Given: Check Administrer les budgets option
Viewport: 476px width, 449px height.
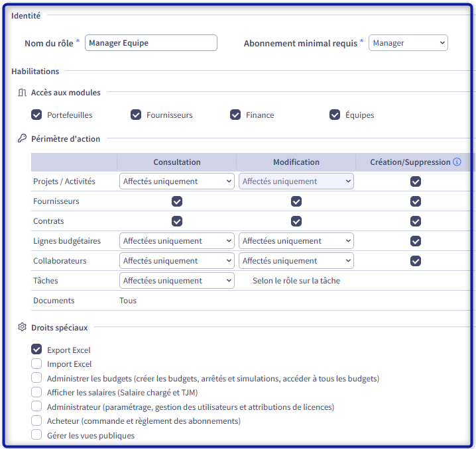Looking at the screenshot, I should pyautogui.click(x=36, y=377).
